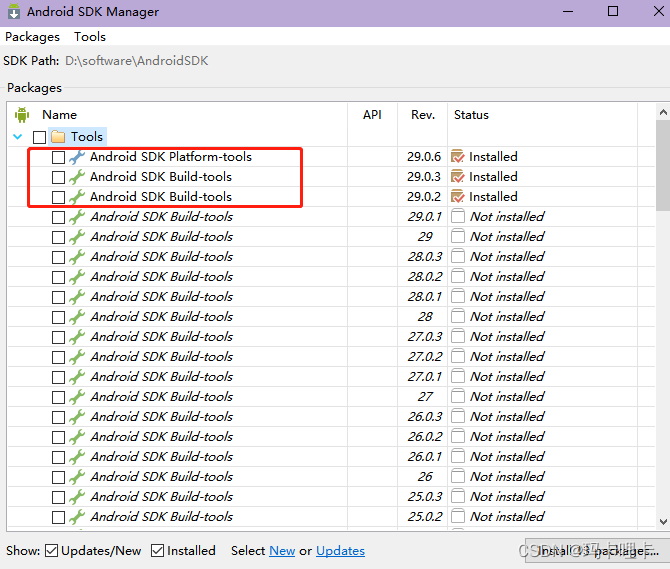Viewport: 670px width, 569px height.
Task: Click the Select New link
Action: point(282,551)
